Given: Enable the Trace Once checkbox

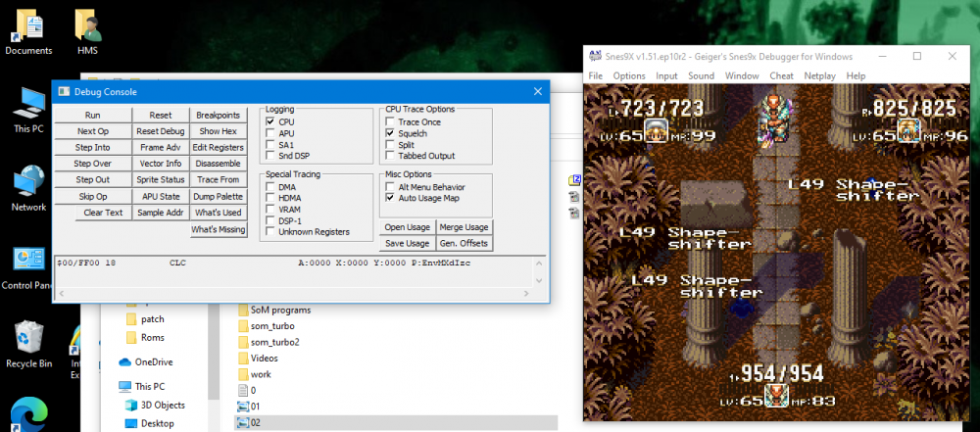Looking at the screenshot, I should tap(390, 121).
